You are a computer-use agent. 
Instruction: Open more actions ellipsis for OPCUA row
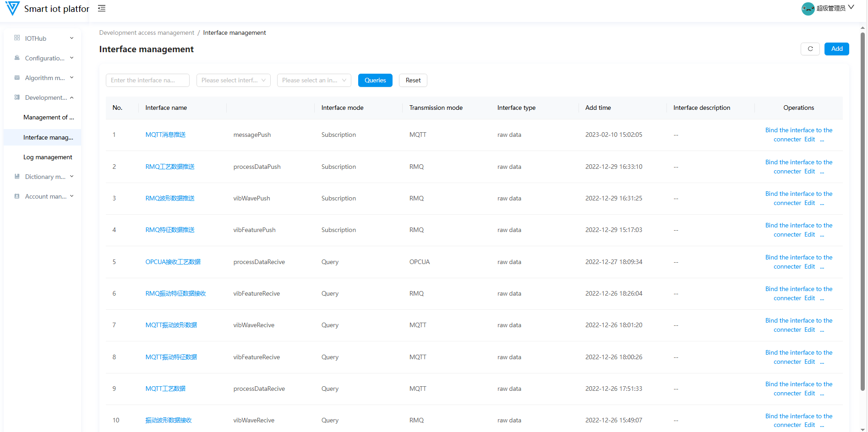pos(822,267)
